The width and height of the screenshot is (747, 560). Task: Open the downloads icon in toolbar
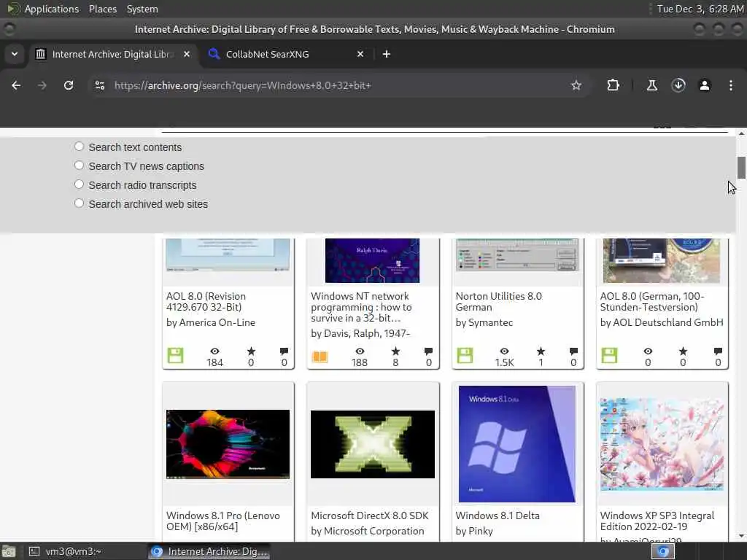(678, 85)
